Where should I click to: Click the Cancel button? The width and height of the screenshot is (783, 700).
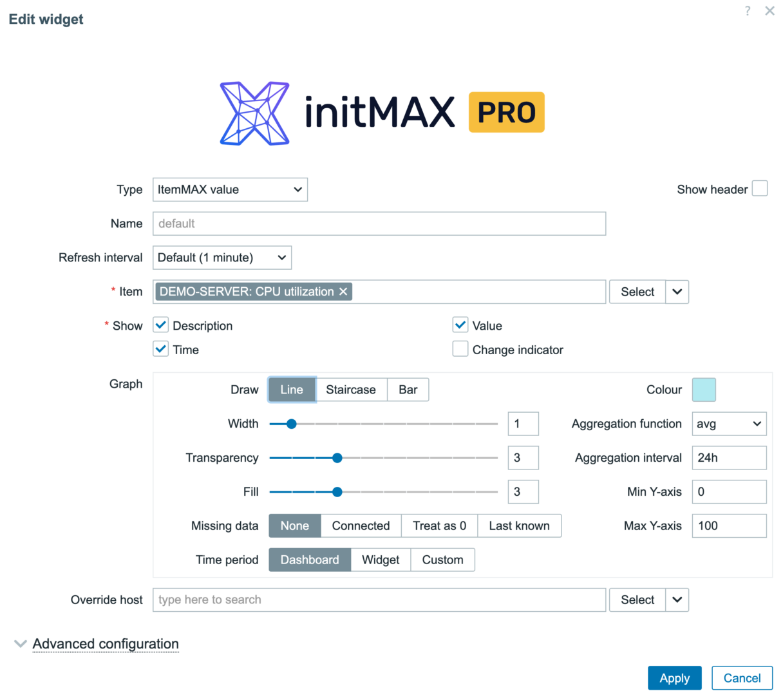click(742, 678)
